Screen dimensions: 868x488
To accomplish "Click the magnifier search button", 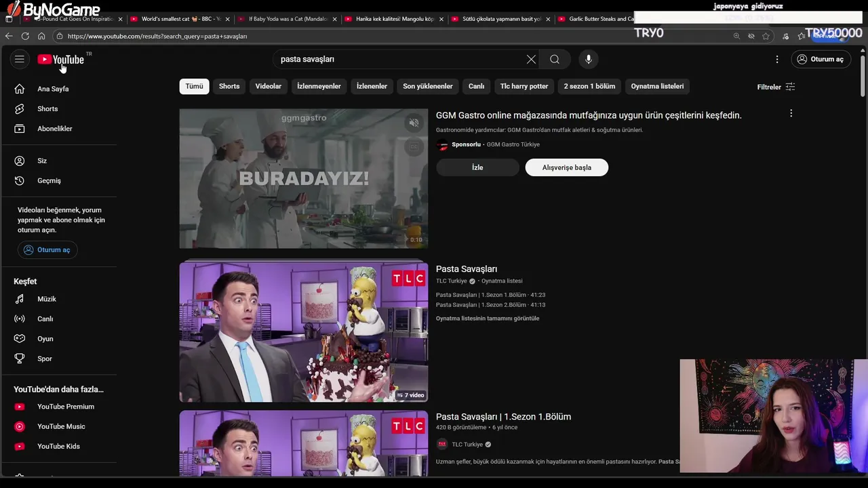I will pos(555,59).
